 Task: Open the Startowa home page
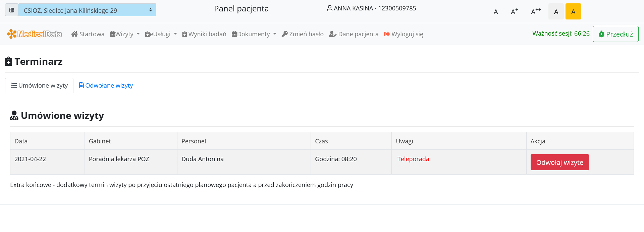tap(88, 34)
